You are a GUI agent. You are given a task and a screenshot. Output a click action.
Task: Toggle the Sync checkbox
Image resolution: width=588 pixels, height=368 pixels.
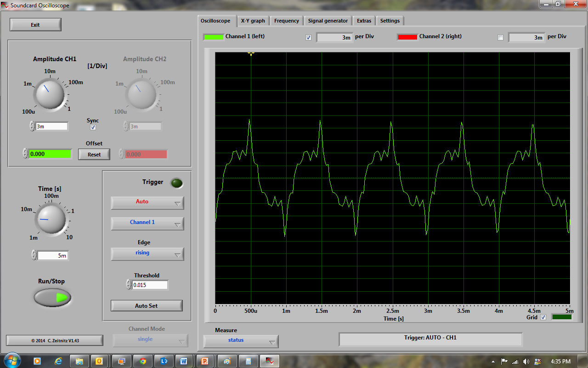pos(93,127)
